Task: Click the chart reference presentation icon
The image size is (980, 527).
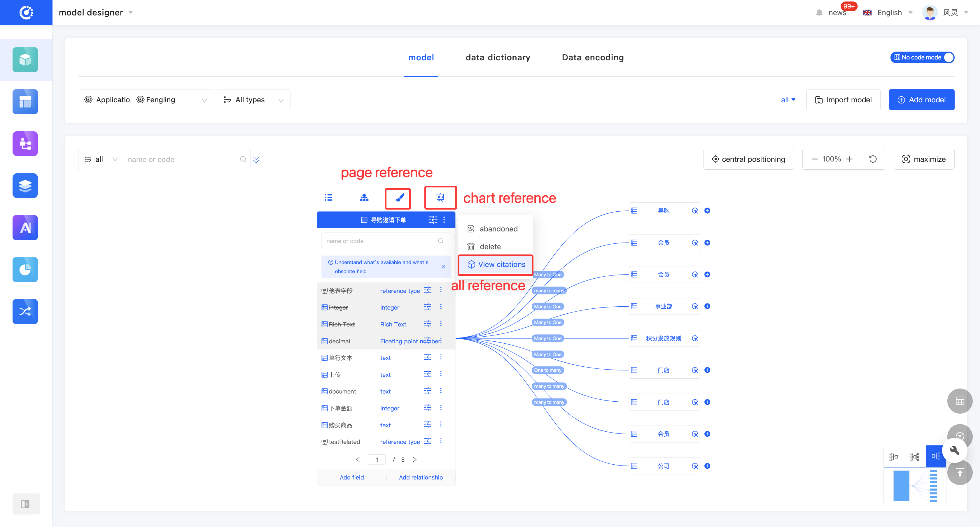Action: tap(440, 197)
